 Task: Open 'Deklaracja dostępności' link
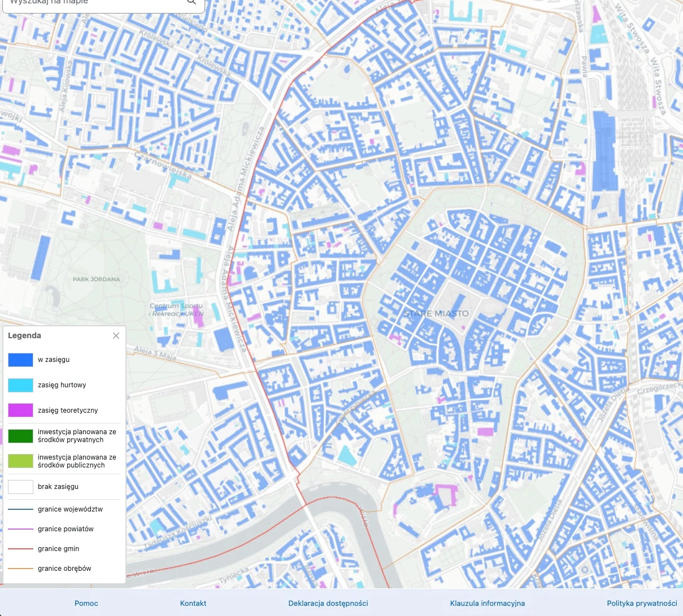coord(328,603)
